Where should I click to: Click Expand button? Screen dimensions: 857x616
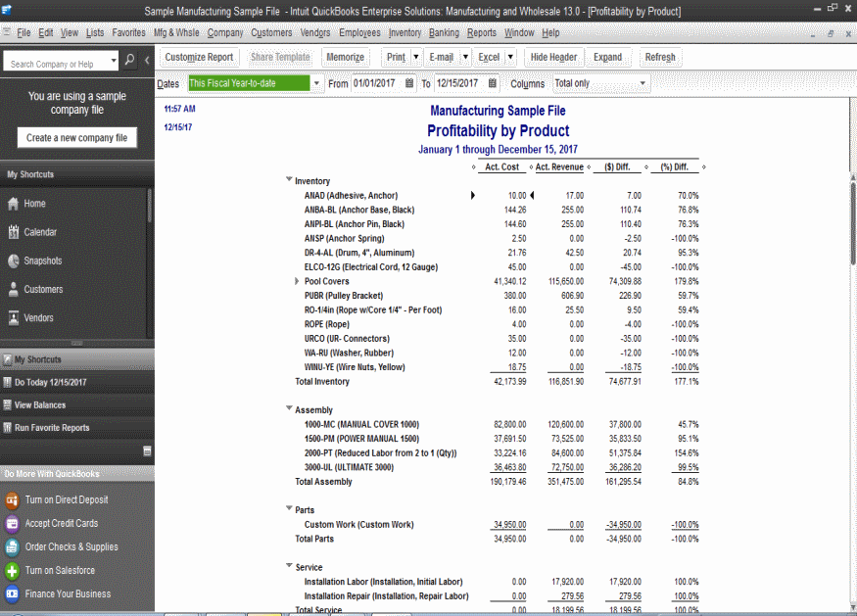(x=608, y=57)
